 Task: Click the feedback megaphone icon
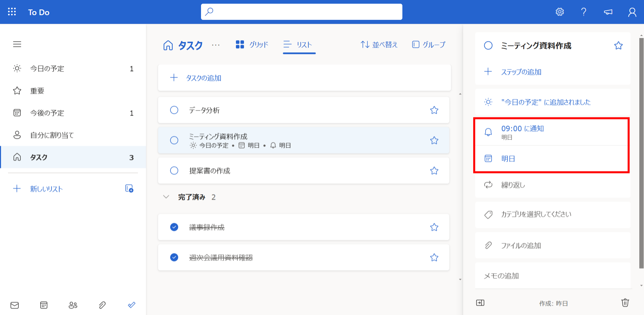[x=607, y=11]
